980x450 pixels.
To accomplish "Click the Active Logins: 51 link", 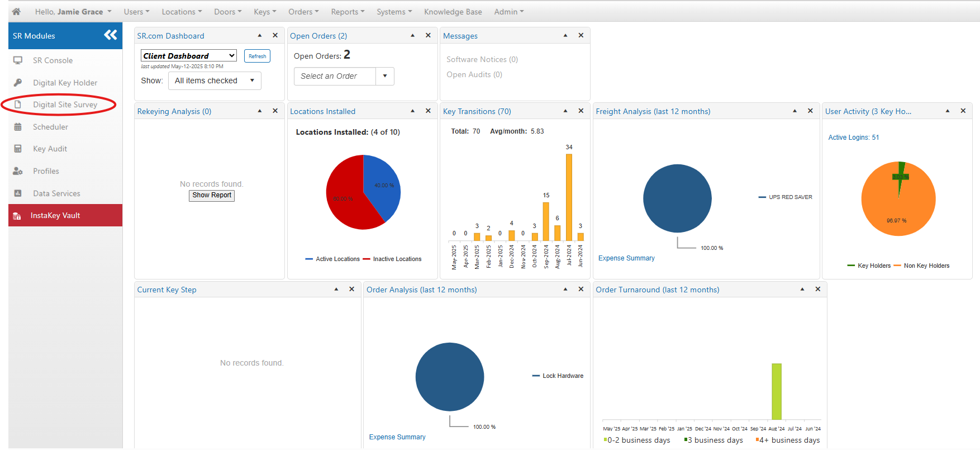I will [x=853, y=138].
